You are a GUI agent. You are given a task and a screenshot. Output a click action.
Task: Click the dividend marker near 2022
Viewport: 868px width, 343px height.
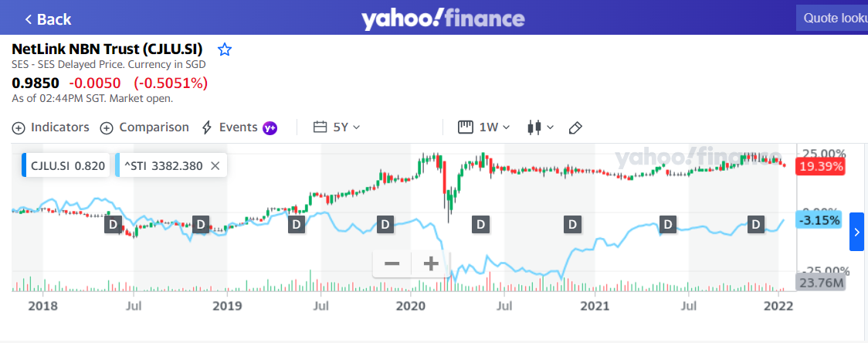click(x=756, y=225)
